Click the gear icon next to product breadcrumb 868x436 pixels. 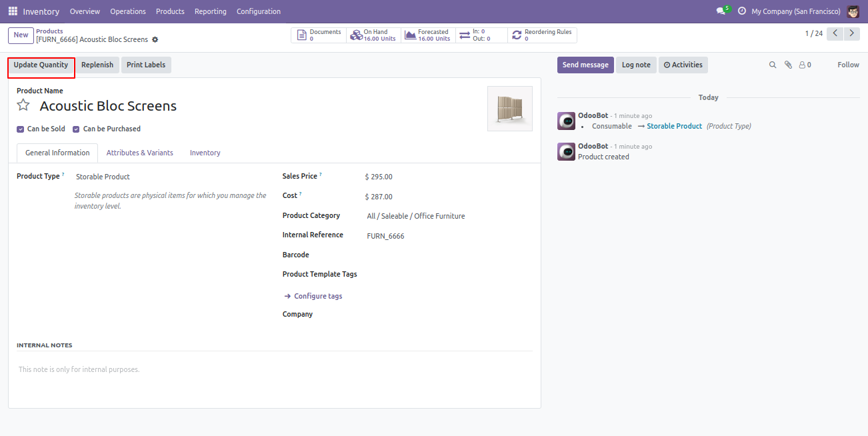(x=155, y=40)
